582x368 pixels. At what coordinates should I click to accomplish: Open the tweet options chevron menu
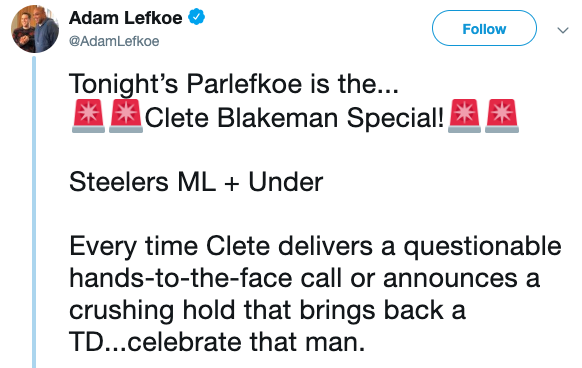tap(563, 30)
